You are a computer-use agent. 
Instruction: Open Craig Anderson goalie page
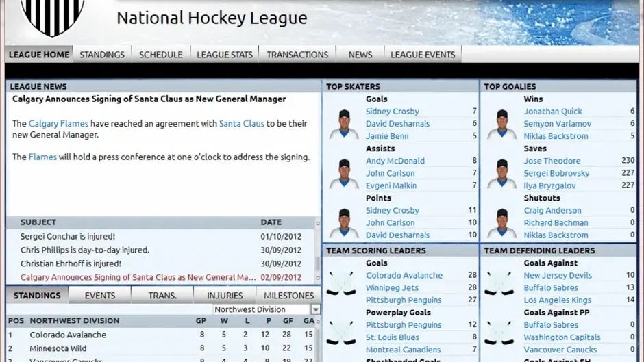pos(552,210)
